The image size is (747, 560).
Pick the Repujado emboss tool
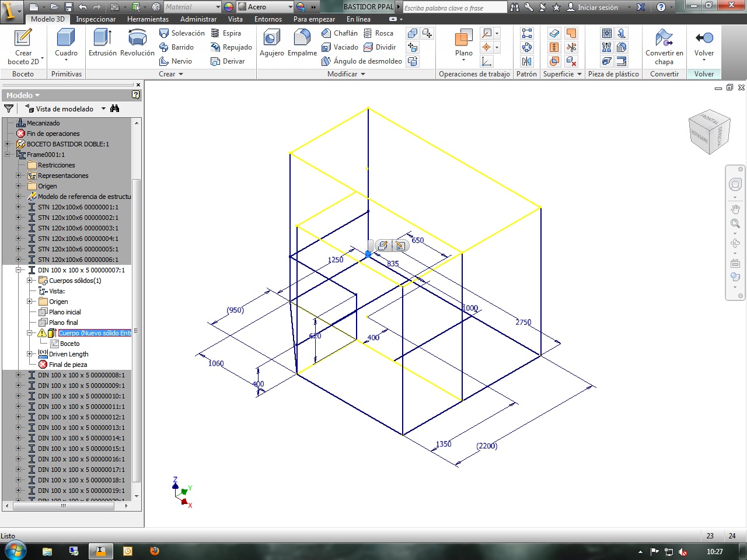pyautogui.click(x=231, y=47)
